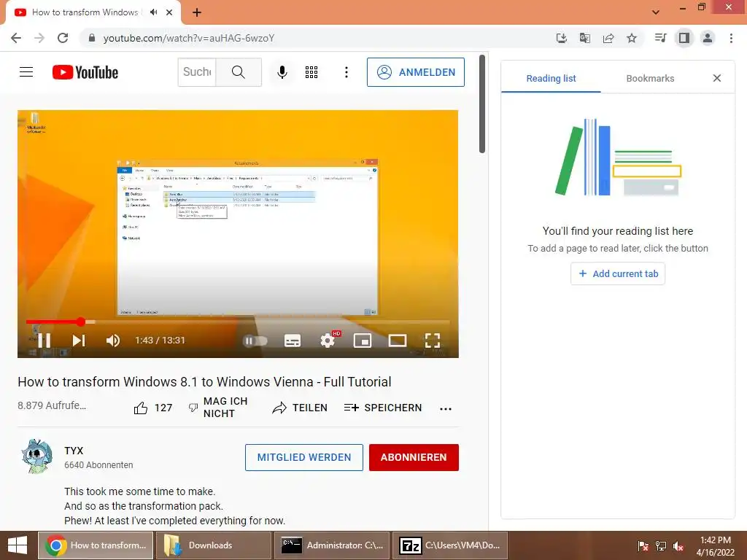Toggle subtitles/closed captions button
This screenshot has height=560, width=747.
pos(292,341)
